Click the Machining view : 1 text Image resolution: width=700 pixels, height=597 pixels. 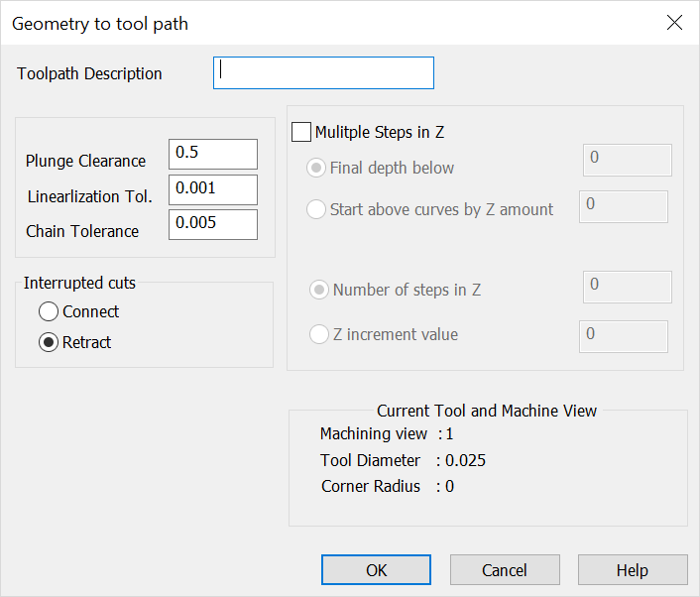387,433
